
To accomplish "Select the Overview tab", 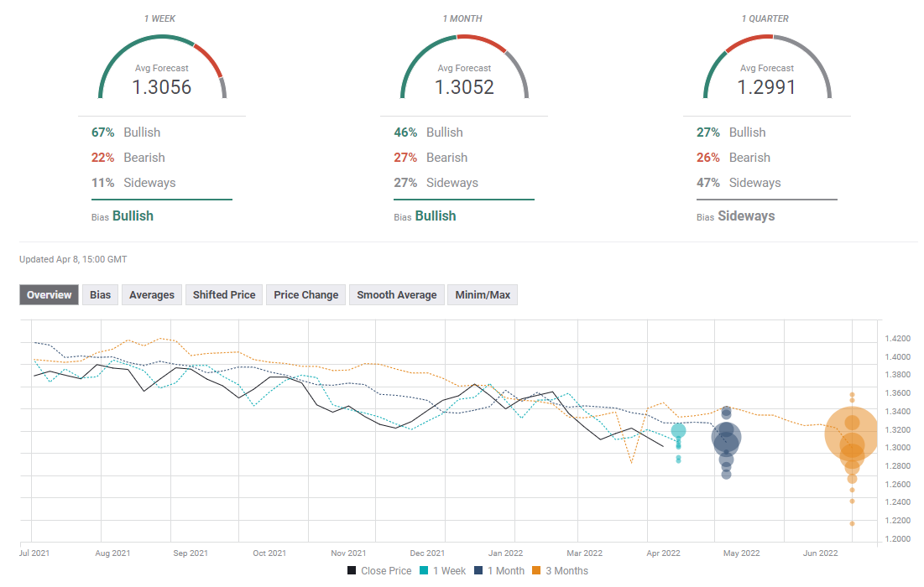I will coord(50,295).
